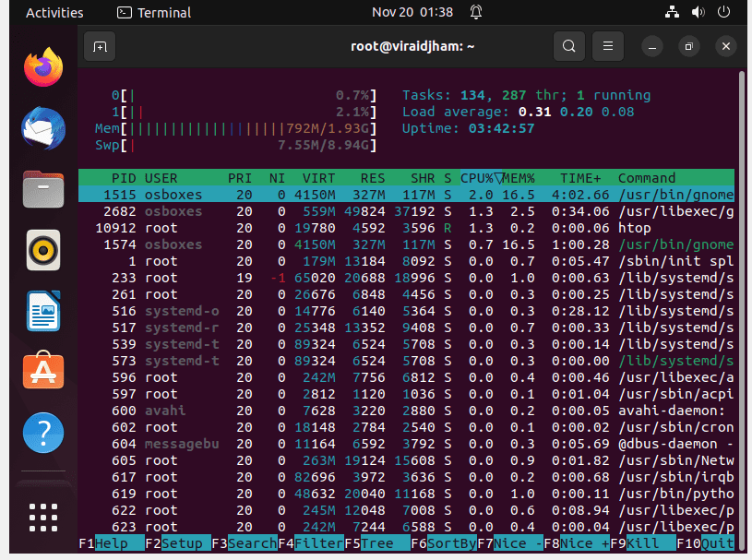Open the Help dock icon
The height and width of the screenshot is (560, 752).
(x=43, y=433)
